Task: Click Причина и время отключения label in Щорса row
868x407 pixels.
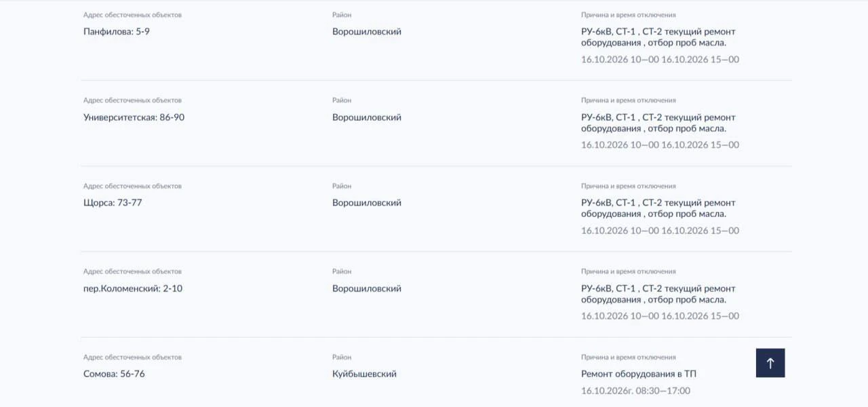Action: (x=629, y=186)
